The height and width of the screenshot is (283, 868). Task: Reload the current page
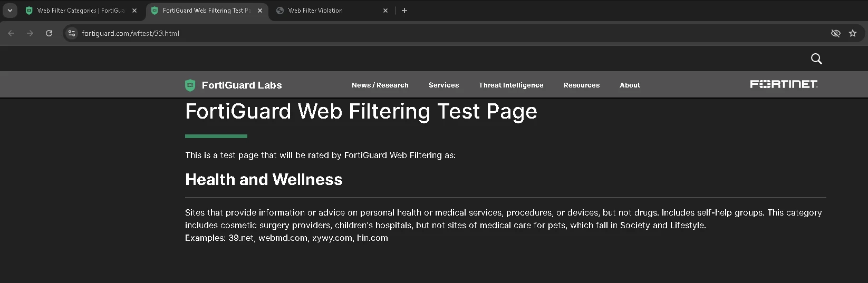(x=49, y=33)
